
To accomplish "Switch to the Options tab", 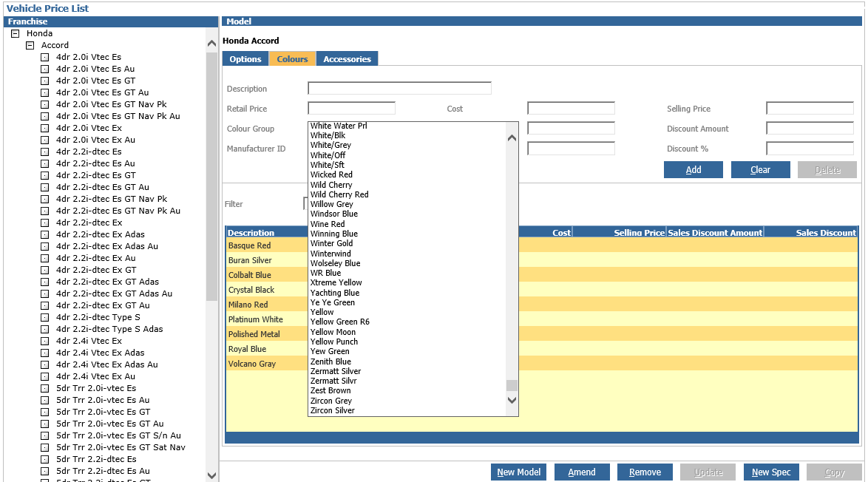I will click(245, 58).
